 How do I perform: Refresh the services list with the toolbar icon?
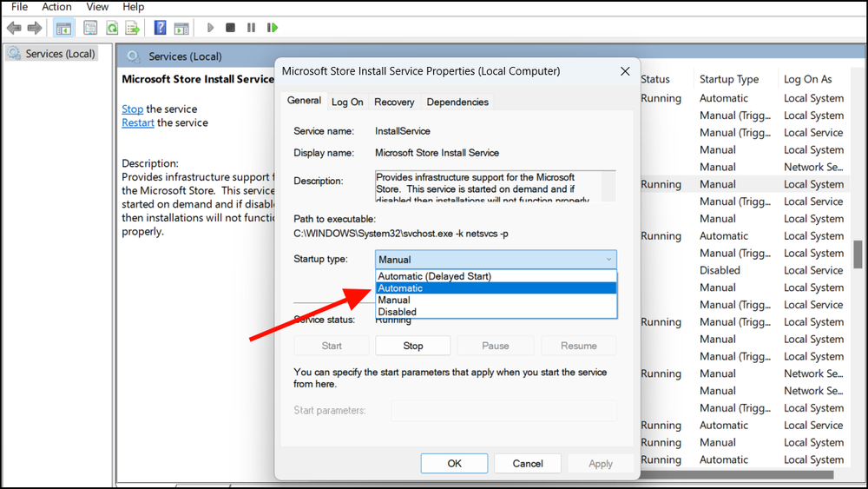(x=112, y=28)
